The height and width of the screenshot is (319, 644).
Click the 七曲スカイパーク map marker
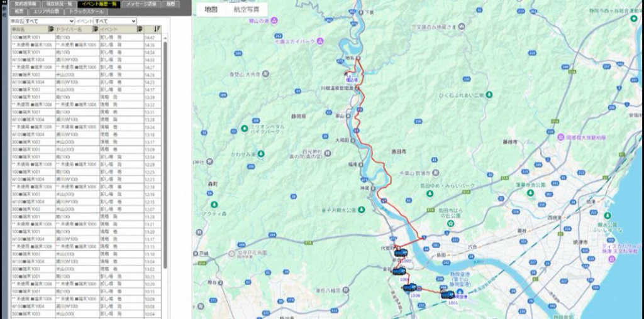click(x=320, y=41)
